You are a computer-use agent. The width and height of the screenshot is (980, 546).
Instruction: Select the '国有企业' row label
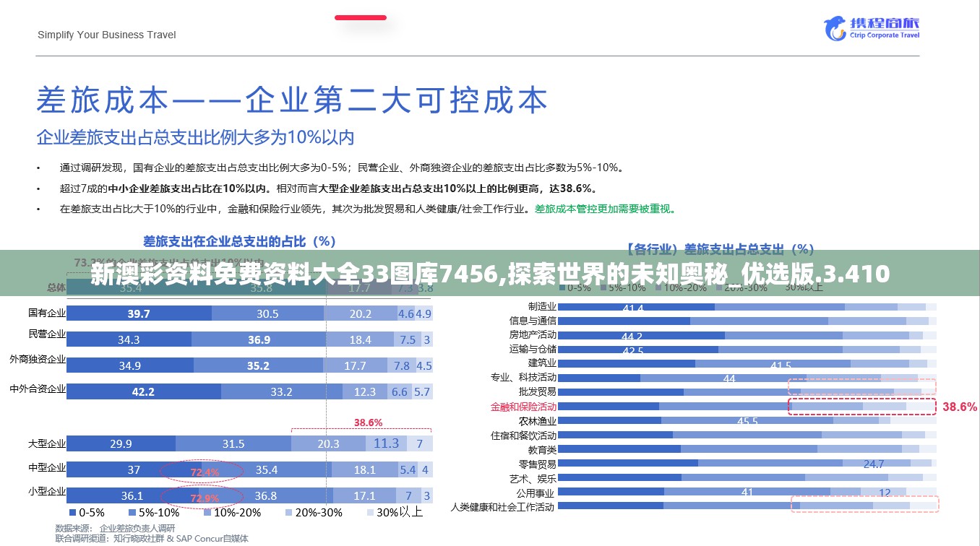click(x=47, y=313)
